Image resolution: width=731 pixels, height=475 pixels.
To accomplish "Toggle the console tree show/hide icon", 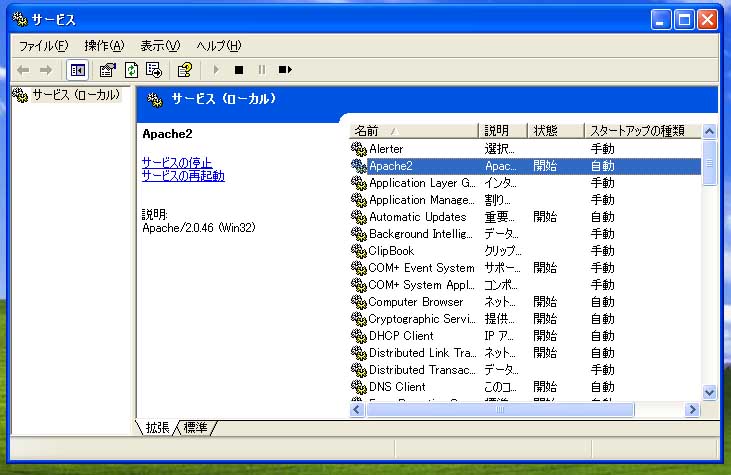I will click(x=77, y=70).
